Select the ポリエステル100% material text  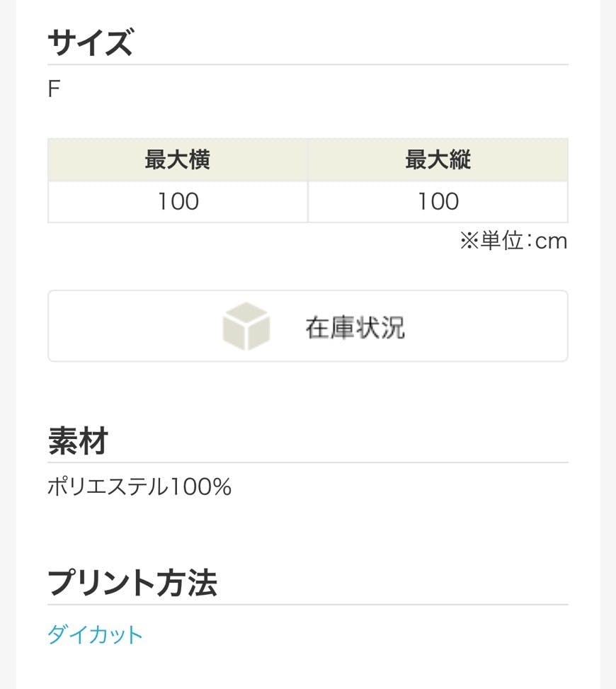click(139, 487)
